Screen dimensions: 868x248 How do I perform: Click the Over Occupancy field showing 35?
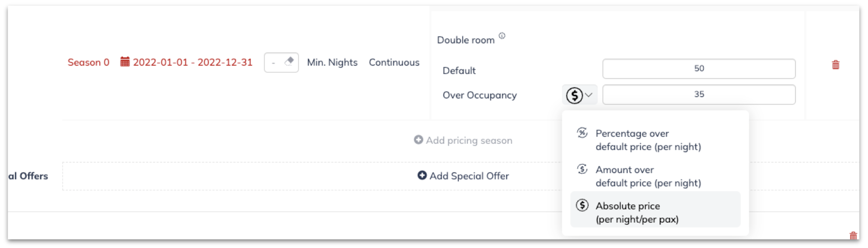tap(699, 95)
